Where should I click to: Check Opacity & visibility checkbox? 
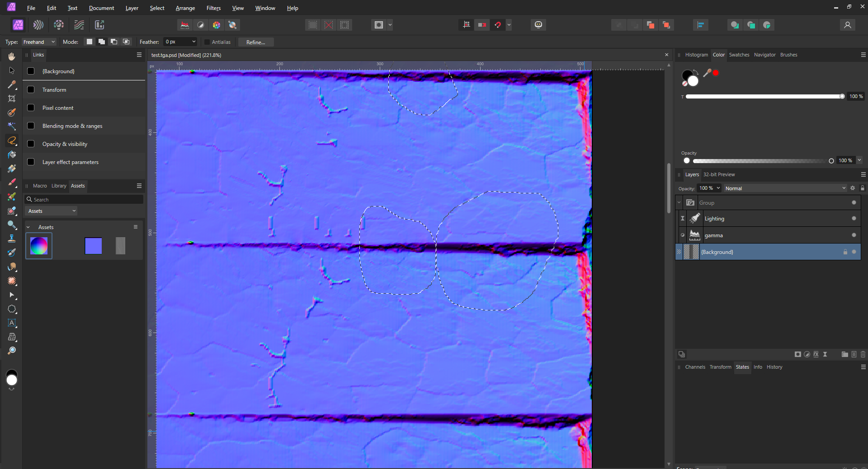(31, 144)
